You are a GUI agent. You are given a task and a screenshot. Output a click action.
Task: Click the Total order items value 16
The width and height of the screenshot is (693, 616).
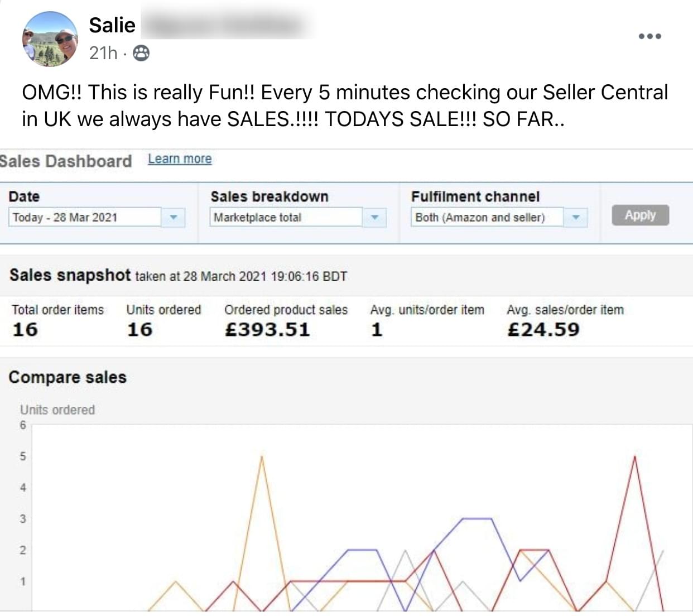(x=25, y=329)
